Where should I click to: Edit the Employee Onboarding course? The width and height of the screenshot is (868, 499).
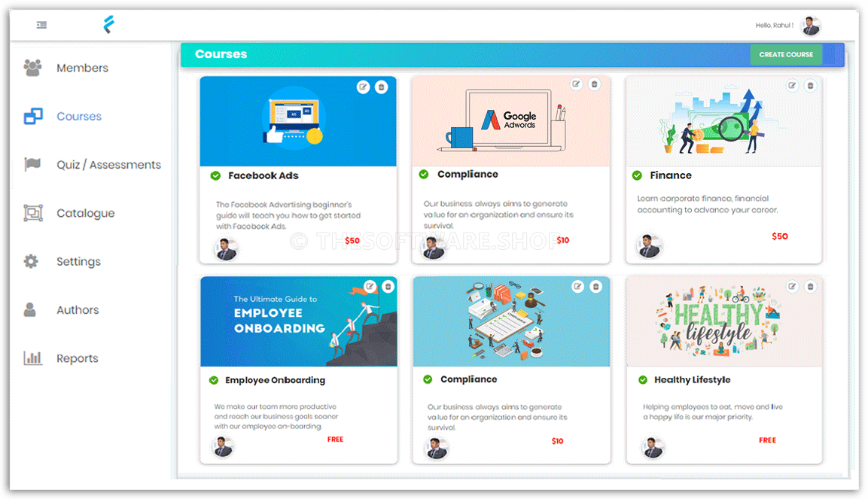tap(368, 286)
